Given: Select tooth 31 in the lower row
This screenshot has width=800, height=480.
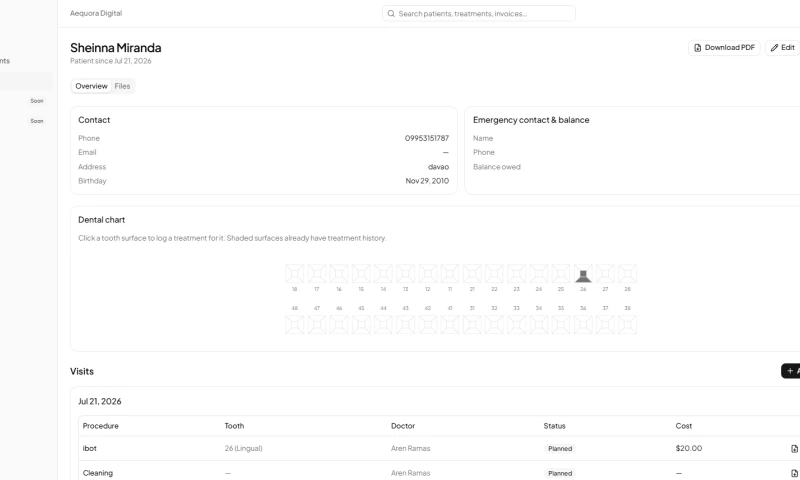Looking at the screenshot, I should pos(472,324).
